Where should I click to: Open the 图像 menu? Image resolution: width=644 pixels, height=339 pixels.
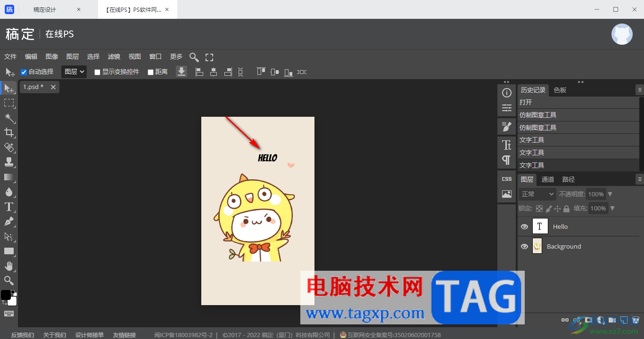[x=52, y=56]
